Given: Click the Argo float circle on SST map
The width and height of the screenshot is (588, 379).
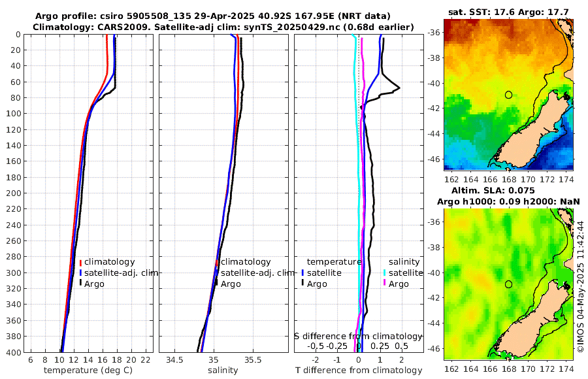Looking at the screenshot, I should [508, 95].
